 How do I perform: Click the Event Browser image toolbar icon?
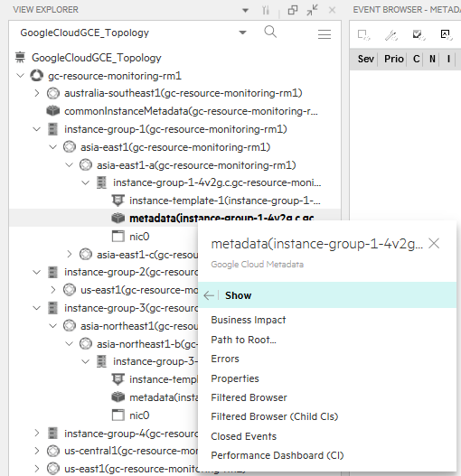pyautogui.click(x=447, y=34)
